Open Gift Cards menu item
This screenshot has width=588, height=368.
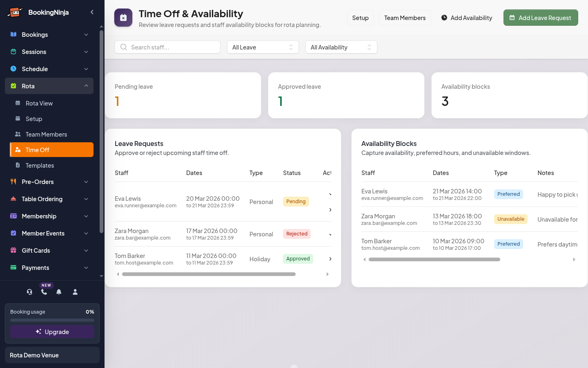[x=49, y=250]
